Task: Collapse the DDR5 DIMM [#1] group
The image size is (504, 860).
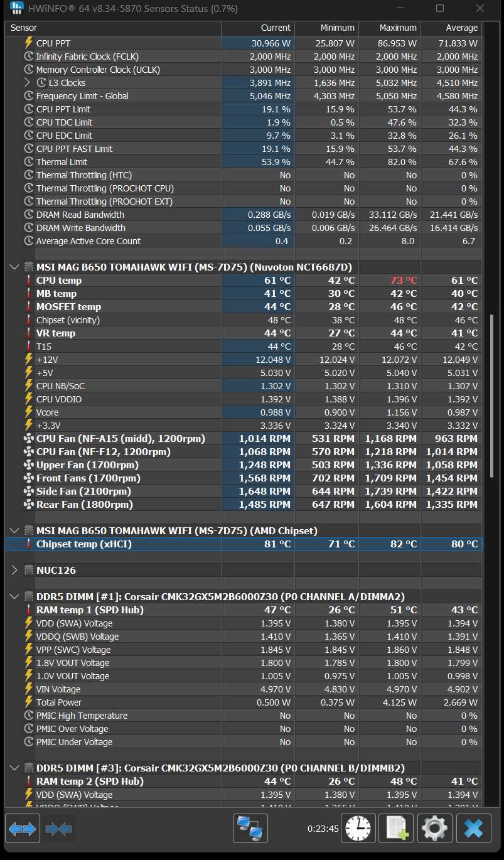Action: 14,597
